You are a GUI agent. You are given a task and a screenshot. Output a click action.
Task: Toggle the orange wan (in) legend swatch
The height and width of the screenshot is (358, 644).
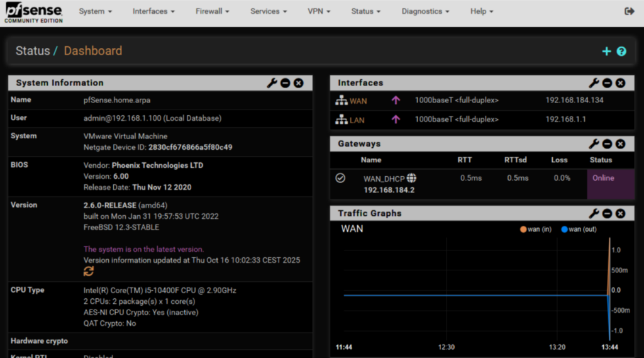(x=523, y=229)
